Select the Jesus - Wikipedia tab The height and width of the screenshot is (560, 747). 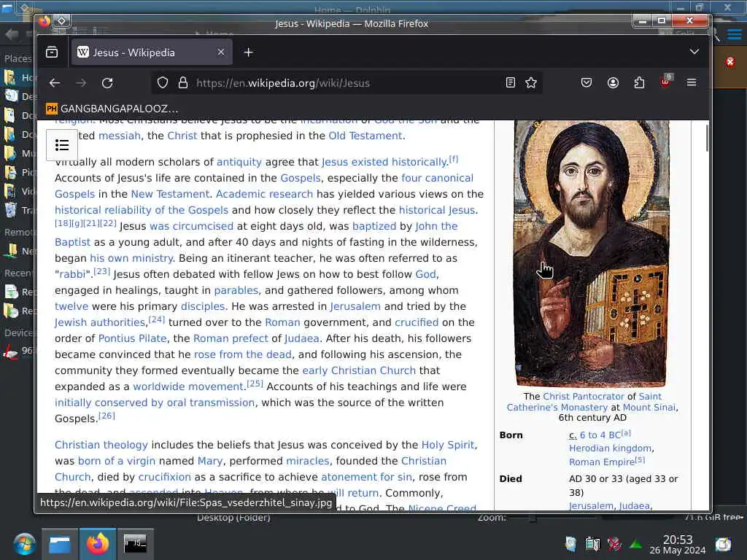[x=152, y=52]
